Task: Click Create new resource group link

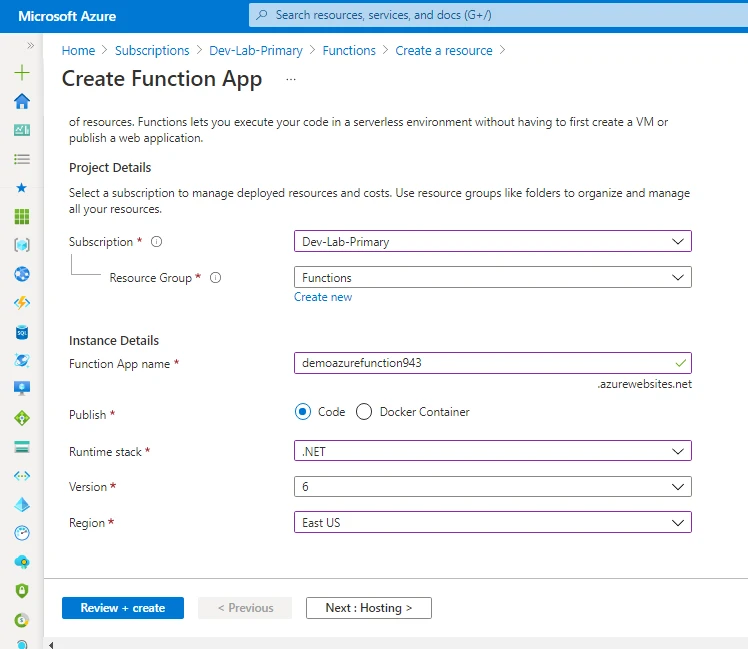Action: click(323, 297)
